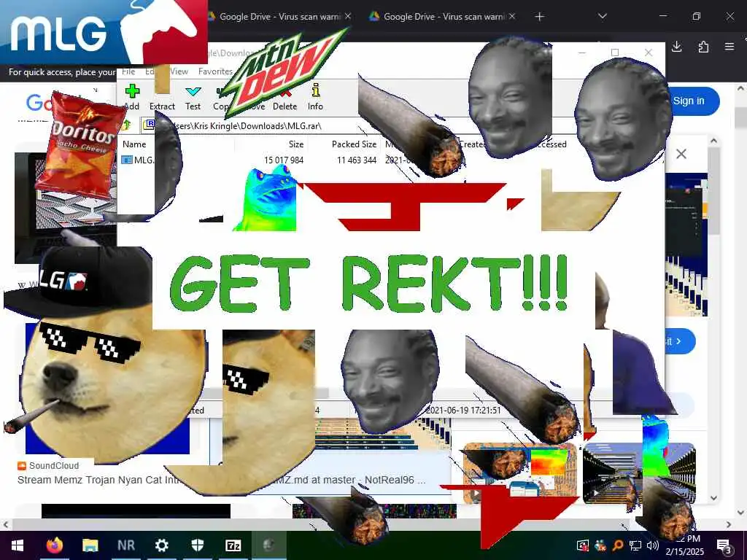The image size is (747, 560).
Task: Open the Info tool in 7-Zip
Action: (315, 97)
